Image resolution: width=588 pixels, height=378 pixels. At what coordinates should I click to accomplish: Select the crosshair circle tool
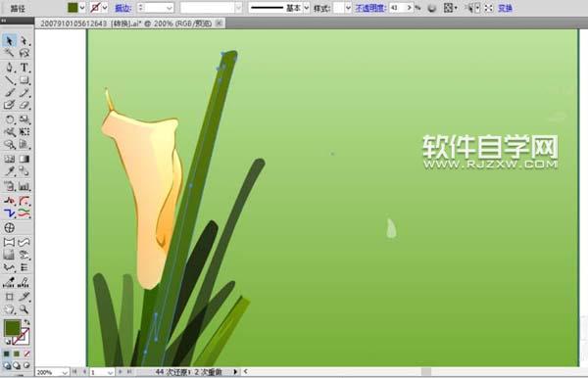(x=10, y=227)
